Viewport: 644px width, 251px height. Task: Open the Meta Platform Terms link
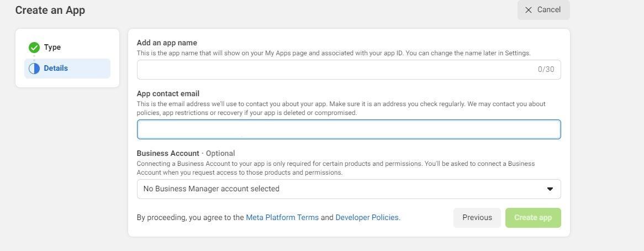(x=282, y=218)
